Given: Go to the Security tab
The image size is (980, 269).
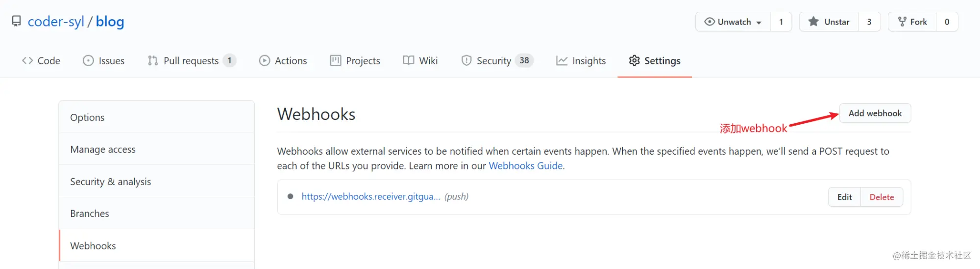Looking at the screenshot, I should (x=497, y=61).
